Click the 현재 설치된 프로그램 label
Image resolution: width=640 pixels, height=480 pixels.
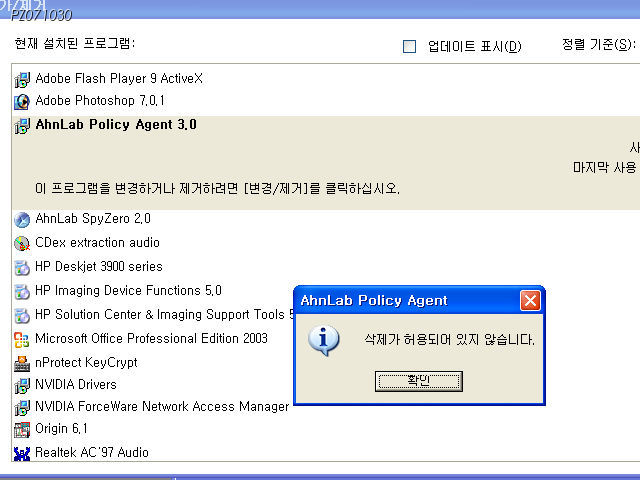click(x=75, y=43)
